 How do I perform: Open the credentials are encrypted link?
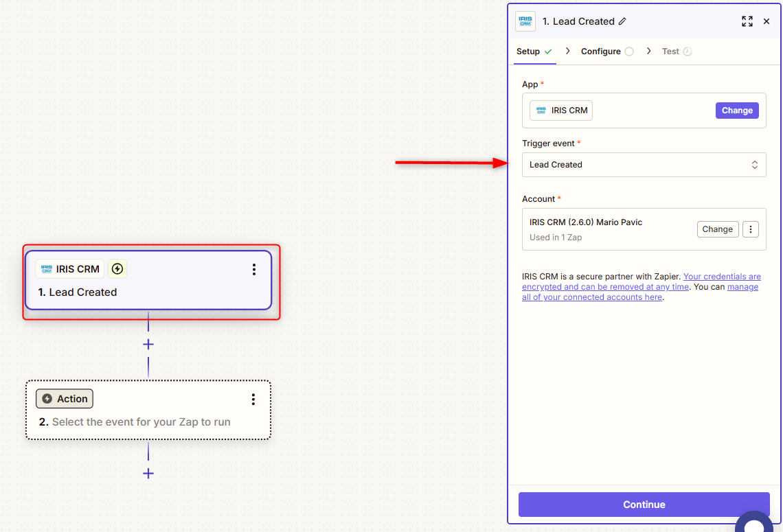[x=721, y=277]
